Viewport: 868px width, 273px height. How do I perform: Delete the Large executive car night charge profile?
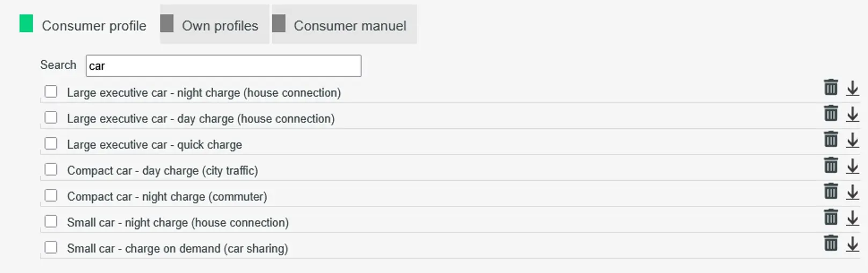pyautogui.click(x=830, y=87)
